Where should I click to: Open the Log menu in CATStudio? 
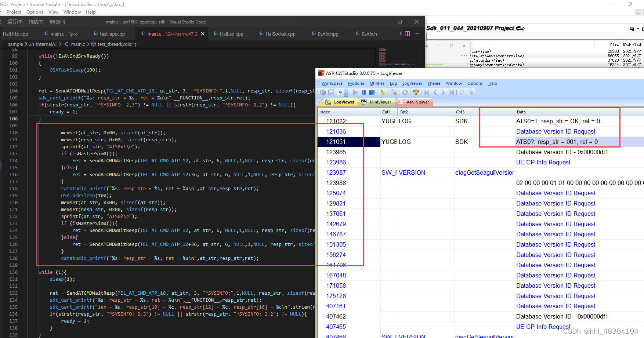[393, 83]
